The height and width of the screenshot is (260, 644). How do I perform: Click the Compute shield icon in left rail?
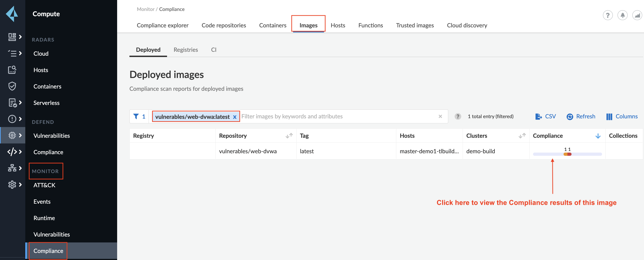click(12, 86)
